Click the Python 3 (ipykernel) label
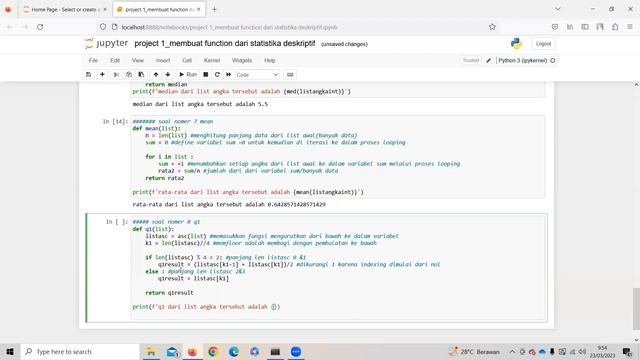This screenshot has height=360, width=640. coord(522,60)
